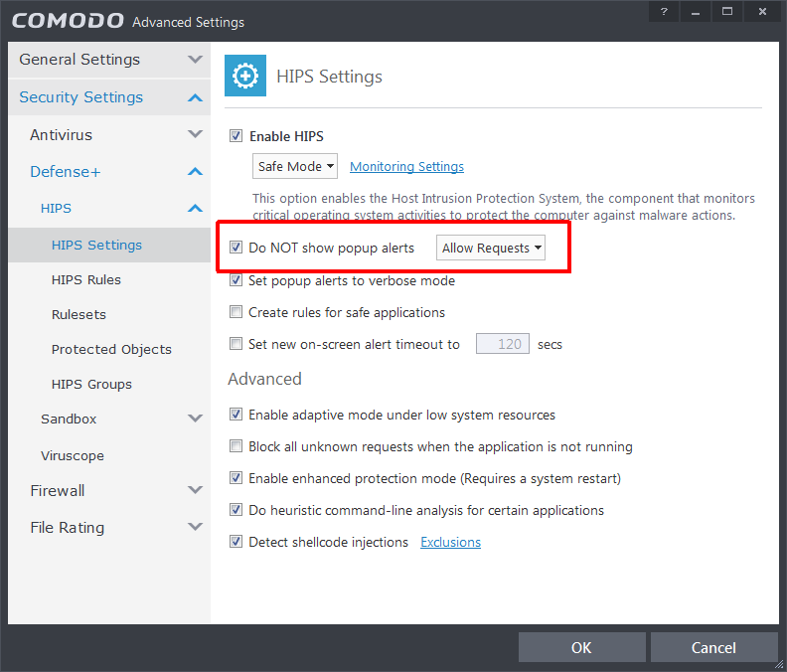Select File Rating in sidebar

pos(68,527)
